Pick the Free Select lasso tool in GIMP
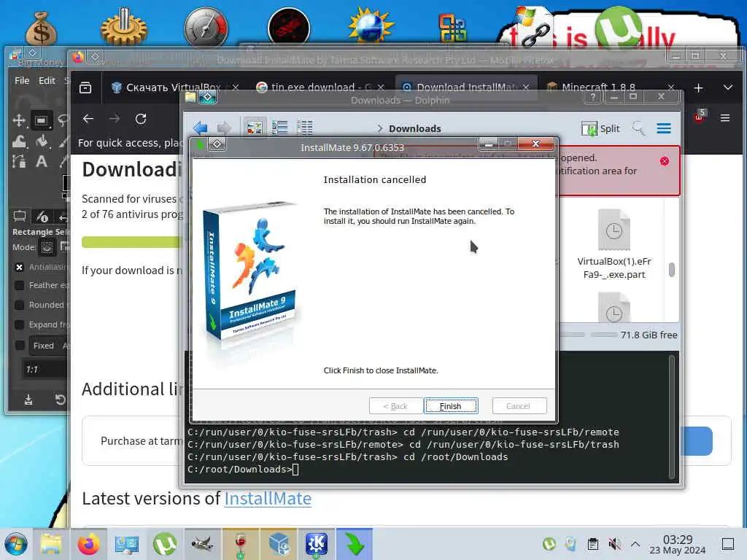747x560 pixels. pyautogui.click(x=63, y=120)
